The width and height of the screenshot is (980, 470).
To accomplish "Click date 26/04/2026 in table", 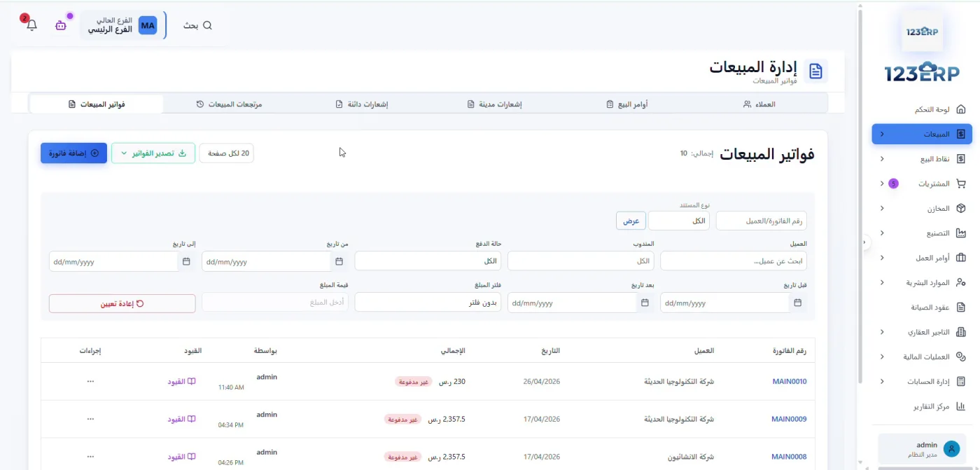I will point(542,382).
